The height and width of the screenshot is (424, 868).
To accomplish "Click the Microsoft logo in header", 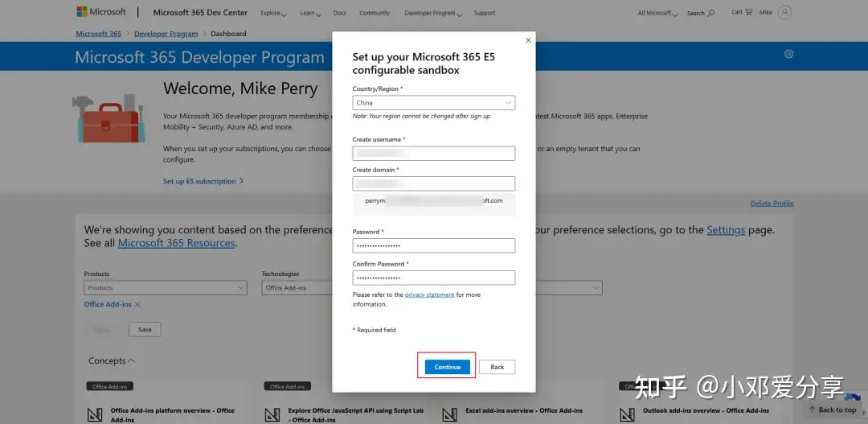I will coord(100,11).
